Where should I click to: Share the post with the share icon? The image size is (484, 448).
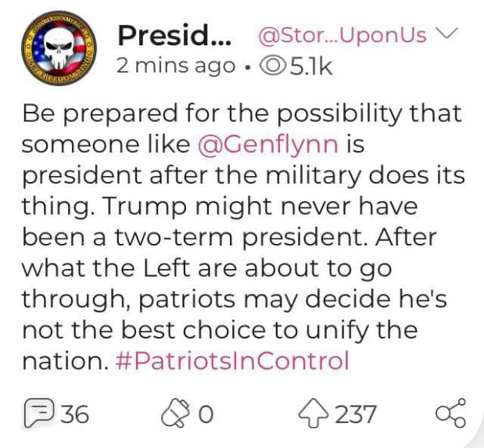click(x=450, y=413)
